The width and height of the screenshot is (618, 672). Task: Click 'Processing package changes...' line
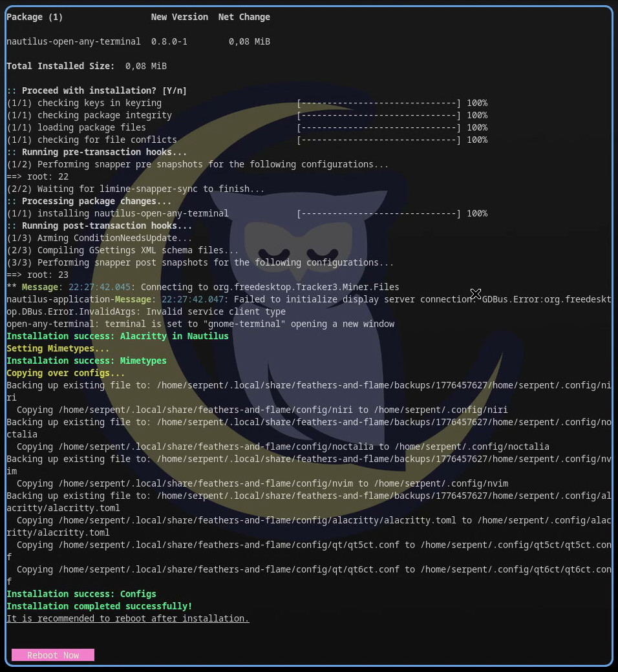pos(89,201)
